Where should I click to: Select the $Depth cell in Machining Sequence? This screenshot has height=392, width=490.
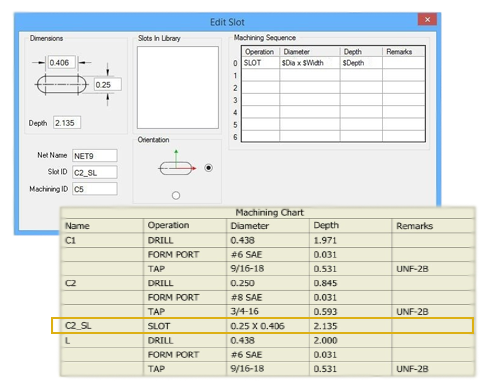point(361,63)
